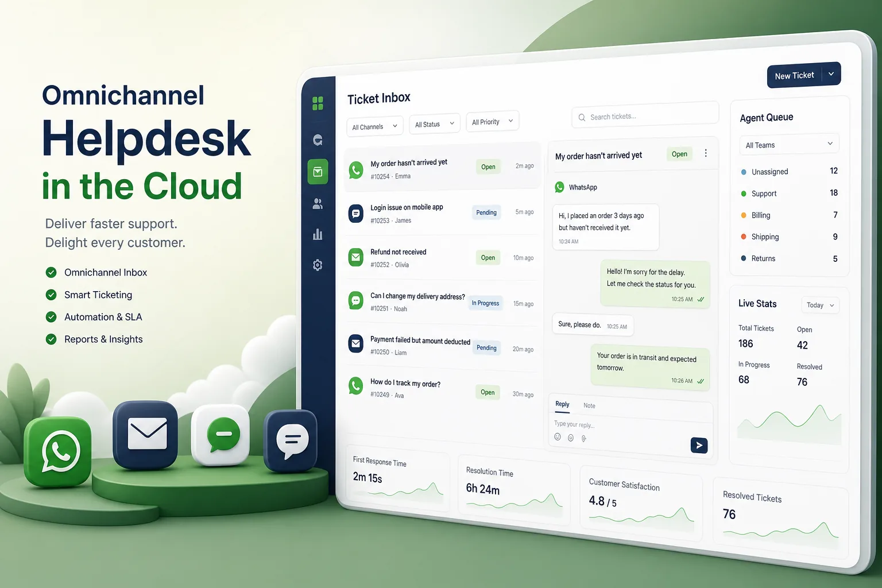
Task: Open the settings gear in sidebar
Action: [318, 265]
